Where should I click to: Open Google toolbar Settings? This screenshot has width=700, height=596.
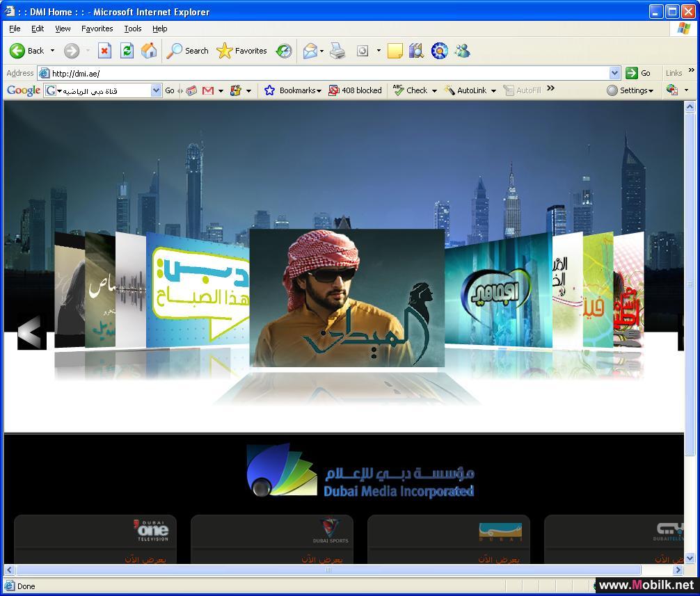(630, 90)
